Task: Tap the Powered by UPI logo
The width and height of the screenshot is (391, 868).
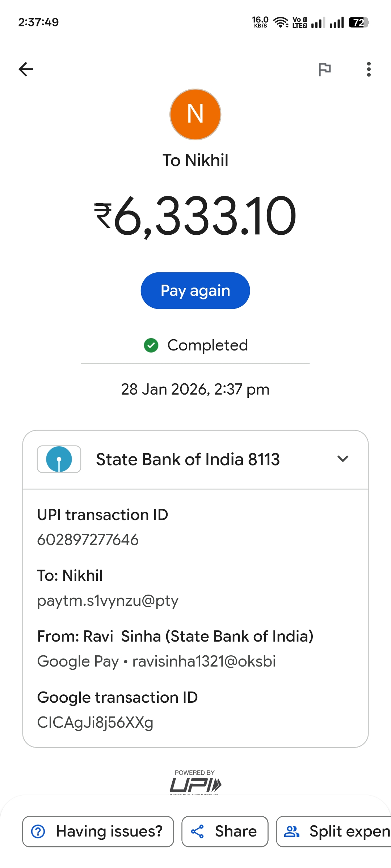Action: pos(195,783)
